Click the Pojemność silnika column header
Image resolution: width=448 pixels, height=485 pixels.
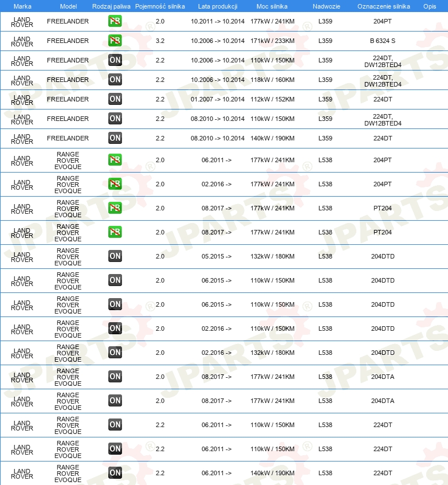(160, 6)
